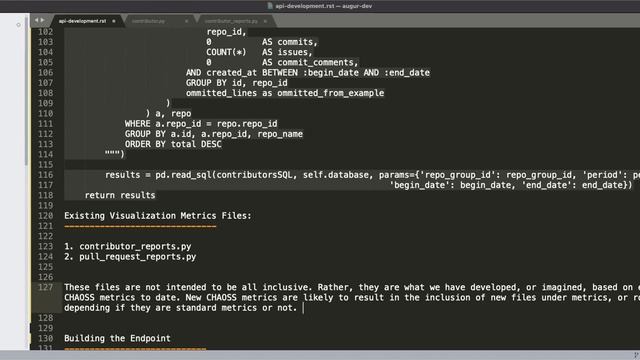Screen dimensions: 640x360
Task: Click '1. contributor_reports.py' list item
Action: tap(128, 246)
